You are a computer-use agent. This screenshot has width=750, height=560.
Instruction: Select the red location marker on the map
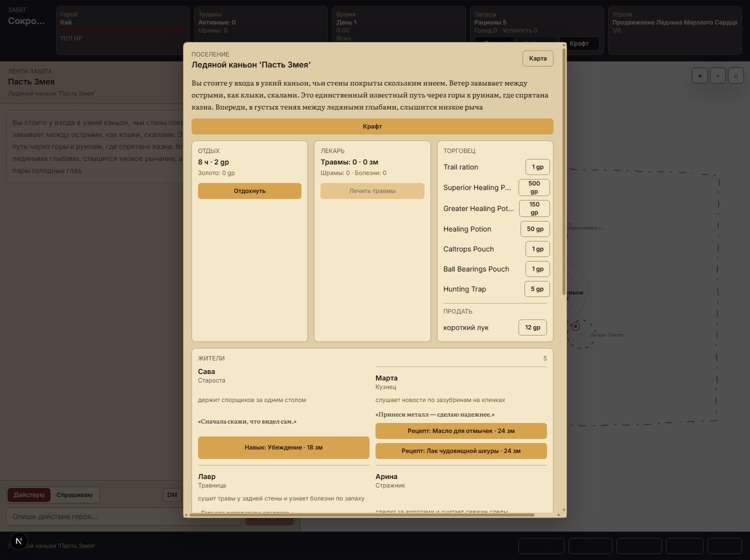(575, 326)
